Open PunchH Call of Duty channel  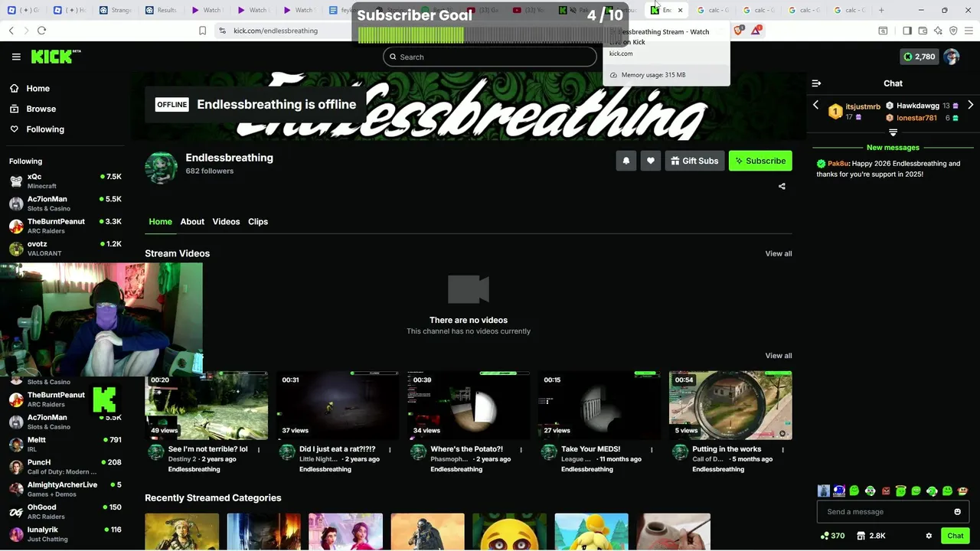click(65, 467)
